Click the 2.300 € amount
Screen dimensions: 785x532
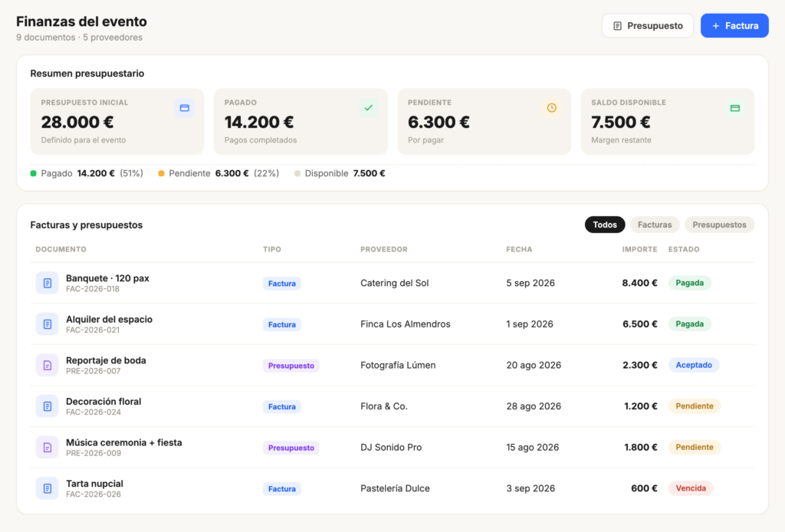640,365
